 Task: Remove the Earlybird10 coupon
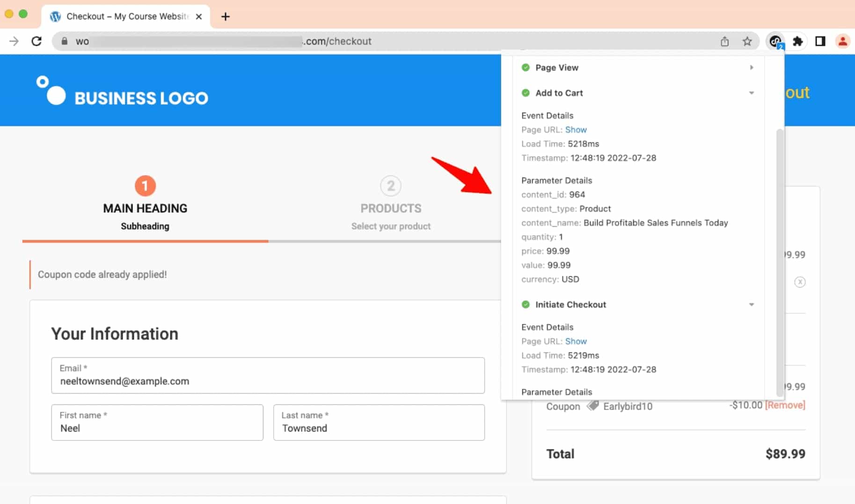coord(785,405)
